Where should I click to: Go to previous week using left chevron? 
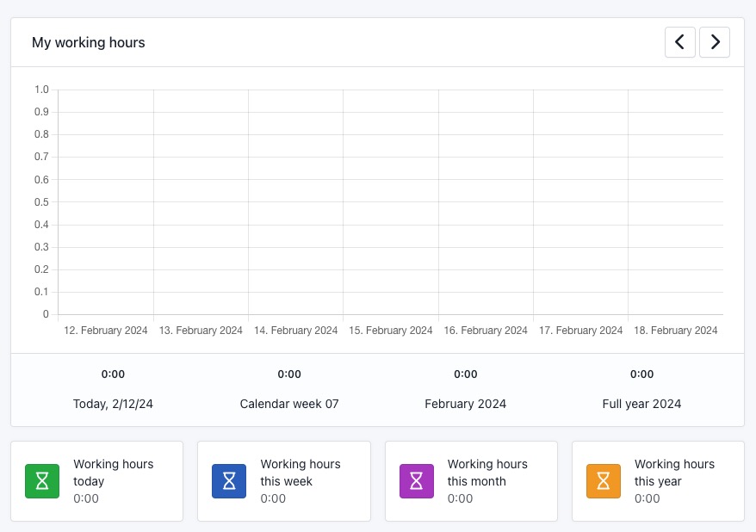[679, 42]
